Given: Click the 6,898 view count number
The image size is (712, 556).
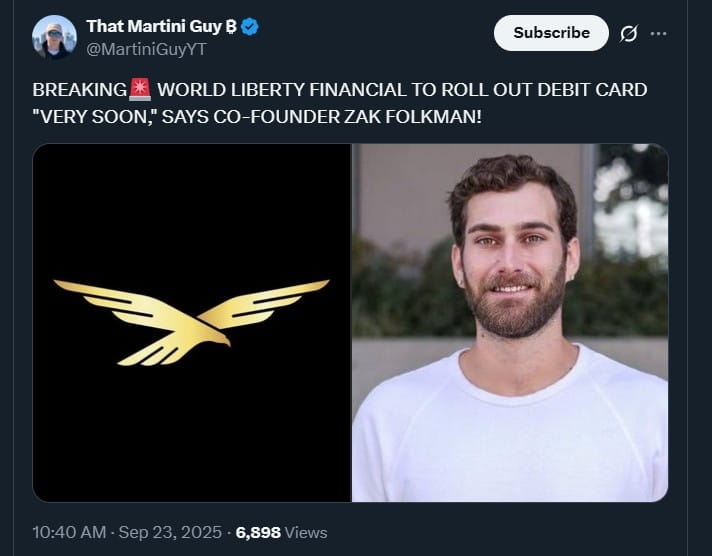Looking at the screenshot, I should click(x=258, y=533).
